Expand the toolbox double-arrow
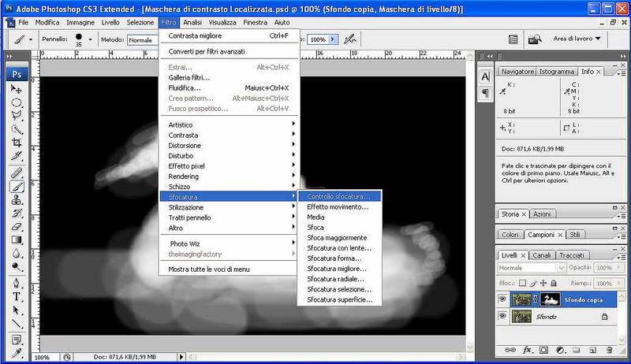 coord(9,57)
